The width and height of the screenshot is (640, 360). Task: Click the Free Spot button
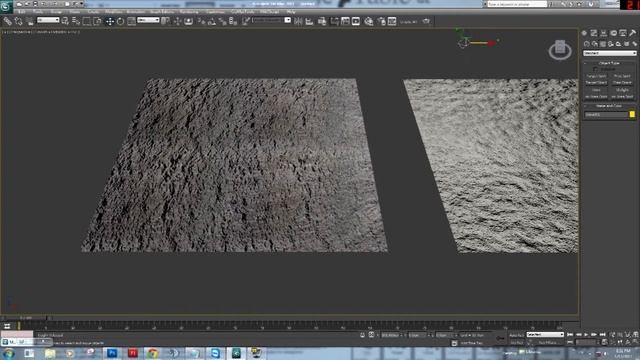(622, 76)
